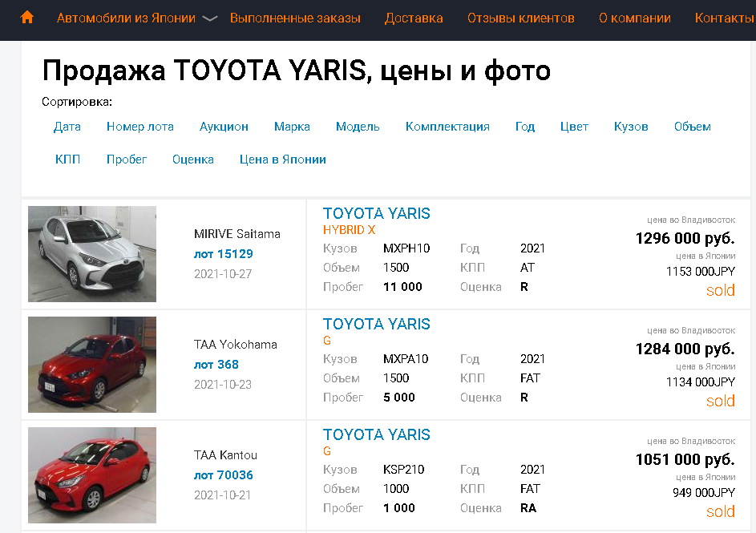Screen dimensions: 756x533
Task: Click body code MXPA10
Action: [x=406, y=359]
